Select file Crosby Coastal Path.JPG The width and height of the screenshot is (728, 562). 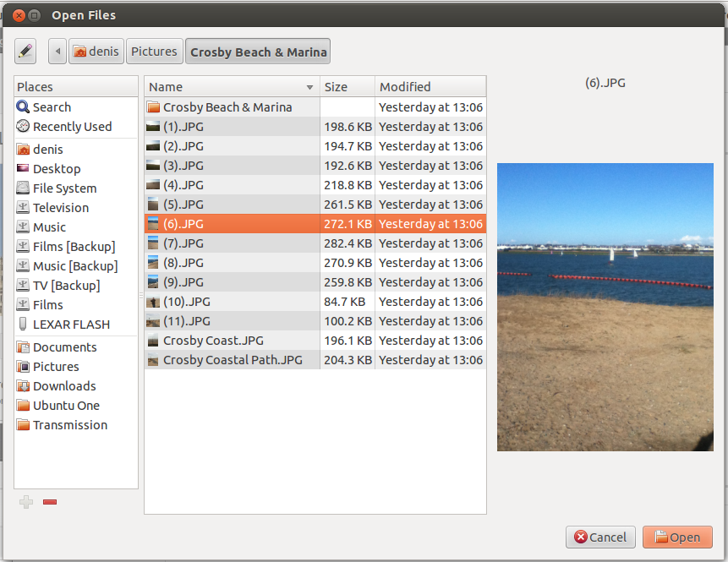315,360
